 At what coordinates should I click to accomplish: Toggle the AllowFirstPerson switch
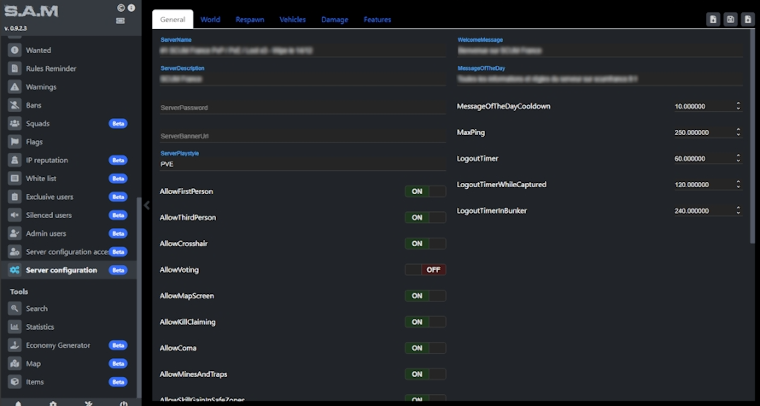[x=425, y=191]
